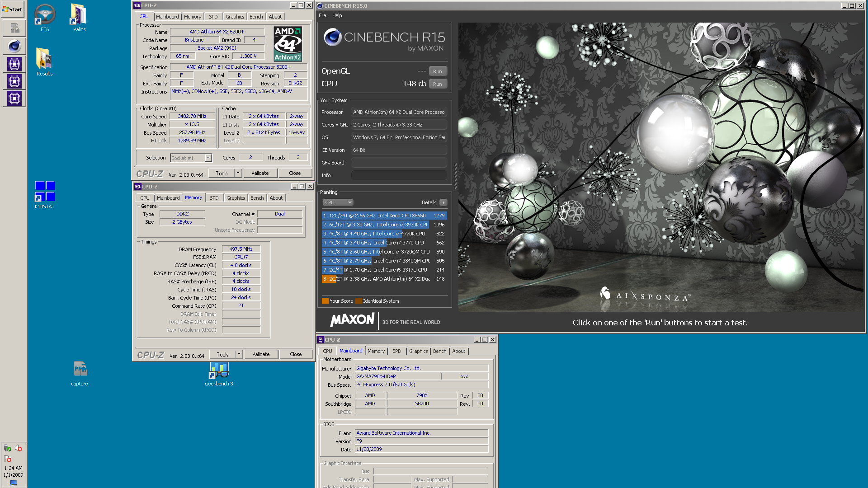Click the Cinebench Info input field
The height and width of the screenshot is (488, 868).
click(x=399, y=175)
